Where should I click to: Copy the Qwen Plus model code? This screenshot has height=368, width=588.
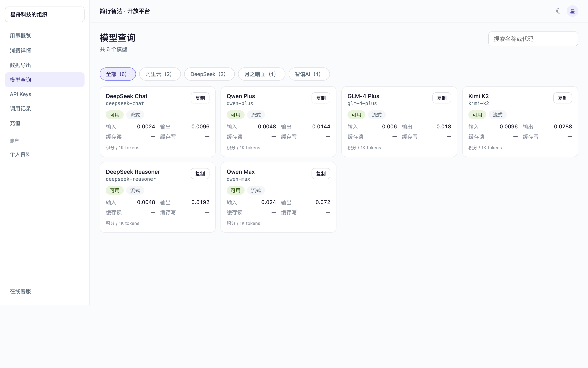[321, 98]
